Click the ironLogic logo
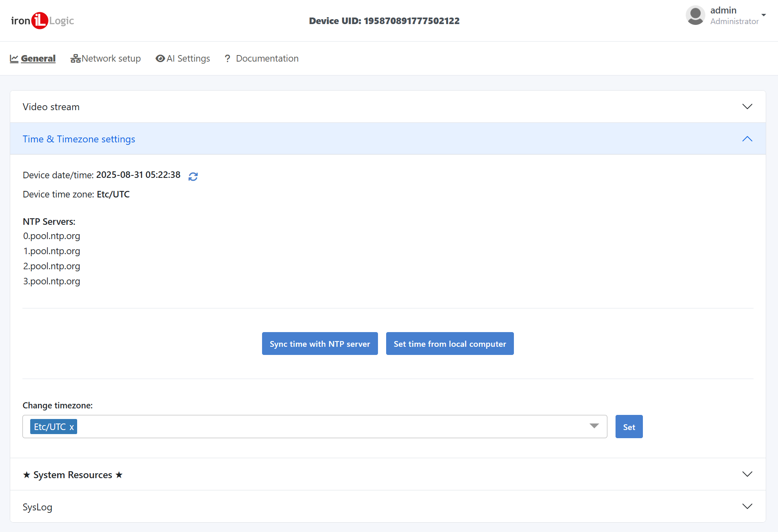The image size is (778, 532). tap(42, 21)
